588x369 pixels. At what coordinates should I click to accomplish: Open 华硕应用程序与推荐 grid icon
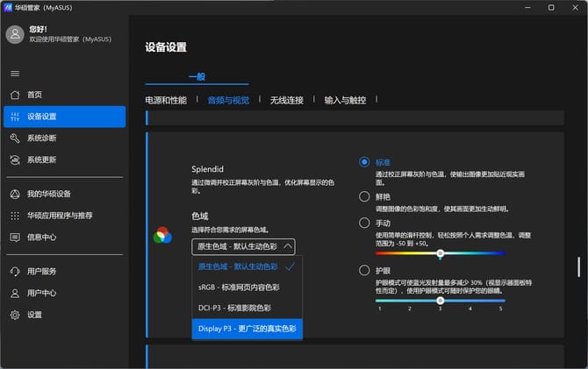(15, 216)
